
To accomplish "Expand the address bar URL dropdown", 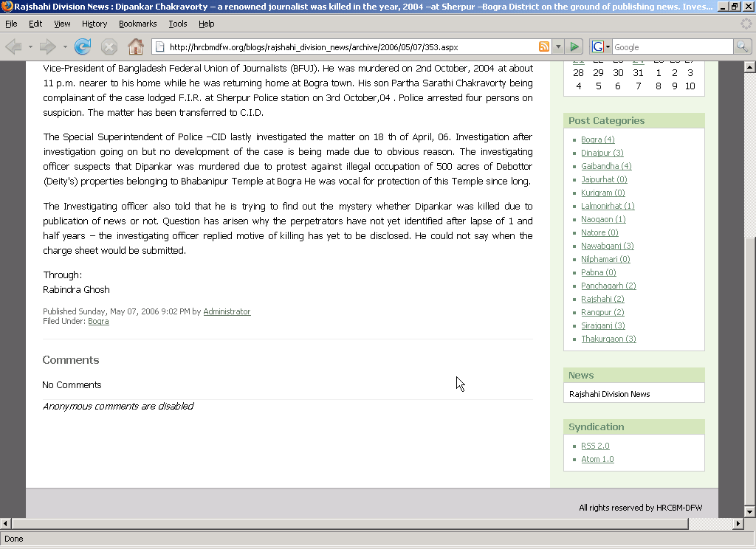I will 558,46.
